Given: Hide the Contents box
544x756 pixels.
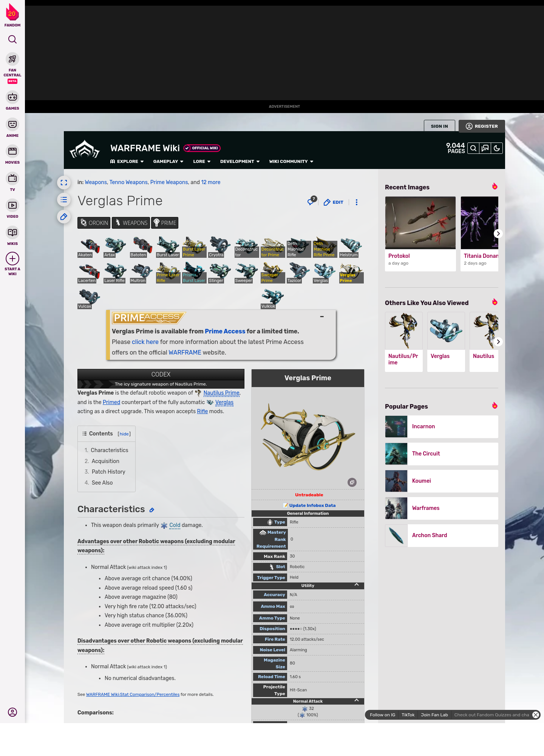Looking at the screenshot, I should pyautogui.click(x=124, y=434).
